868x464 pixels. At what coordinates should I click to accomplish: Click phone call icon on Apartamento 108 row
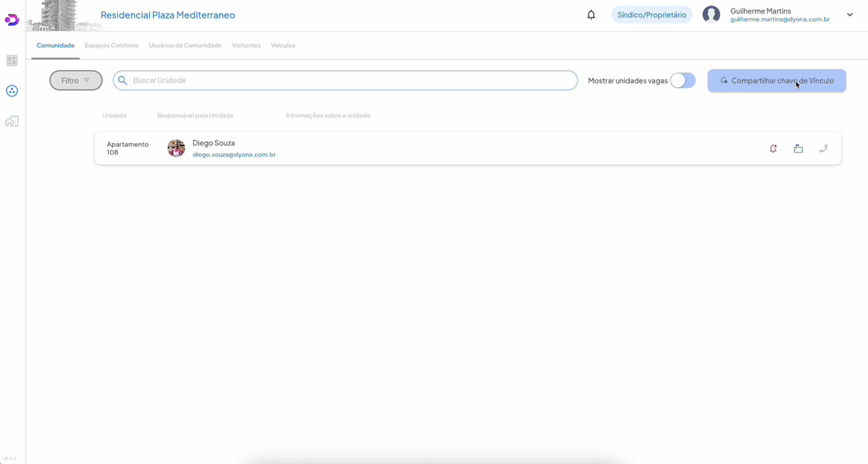824,149
